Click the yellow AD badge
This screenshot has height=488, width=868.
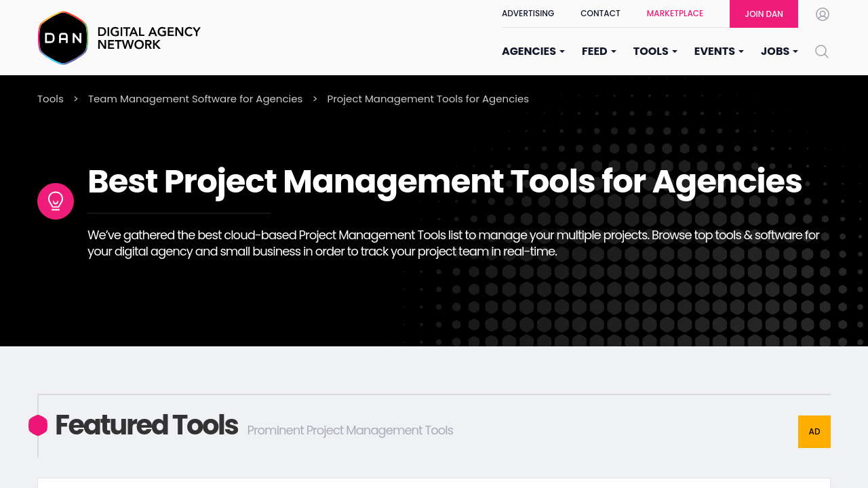(x=814, y=432)
